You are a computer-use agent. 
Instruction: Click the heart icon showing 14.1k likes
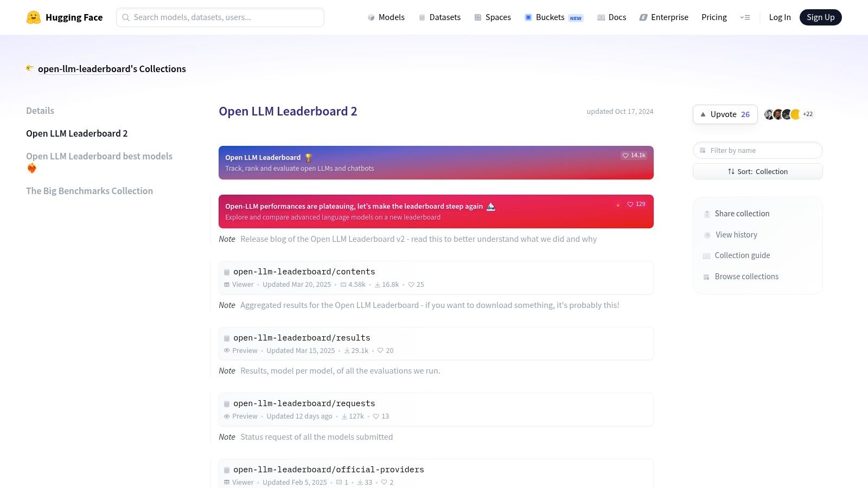(626, 156)
